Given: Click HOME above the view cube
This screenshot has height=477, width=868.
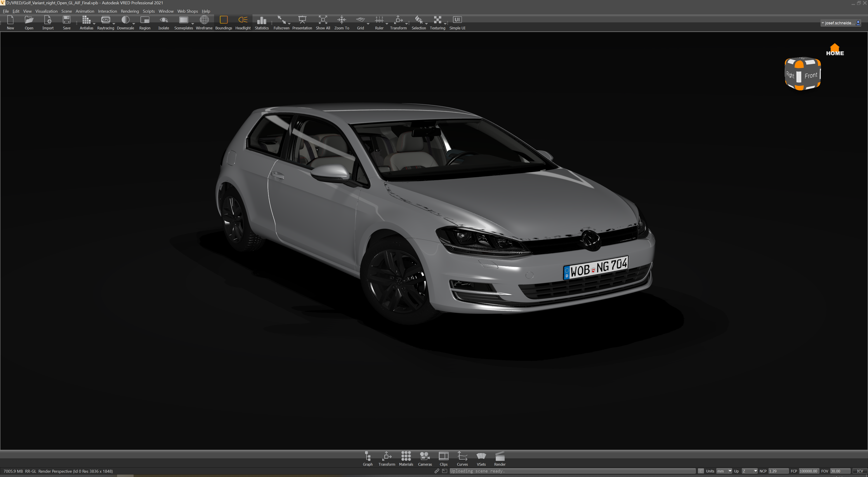Looking at the screenshot, I should pos(835,49).
